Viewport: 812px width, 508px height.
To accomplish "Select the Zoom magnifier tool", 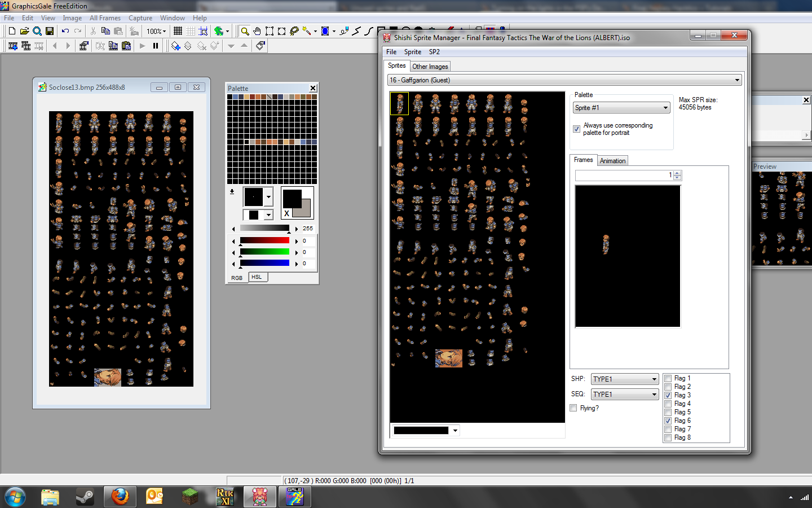I will (x=245, y=31).
